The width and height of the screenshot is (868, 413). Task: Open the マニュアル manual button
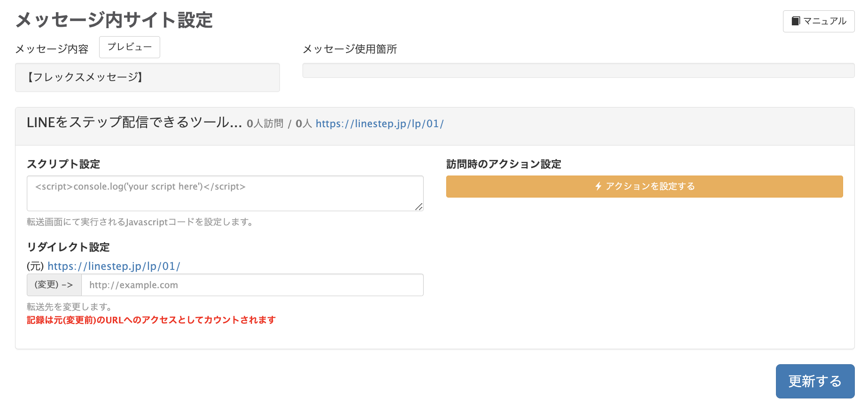pos(819,21)
